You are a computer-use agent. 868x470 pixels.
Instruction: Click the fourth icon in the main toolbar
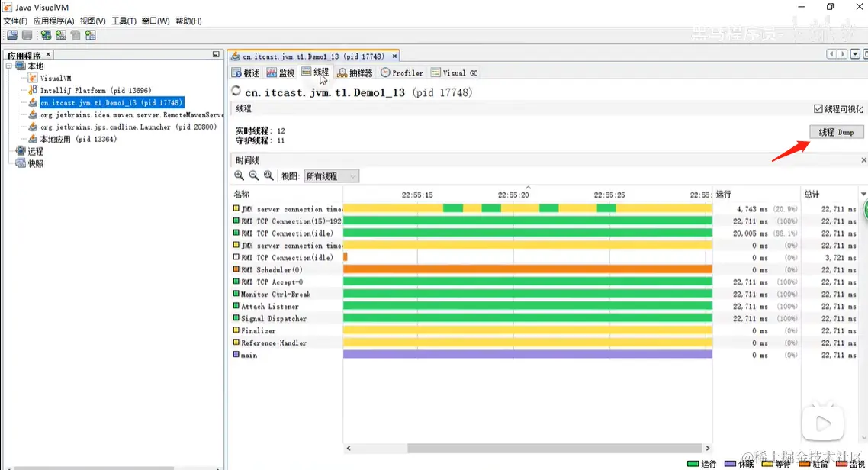[61, 35]
